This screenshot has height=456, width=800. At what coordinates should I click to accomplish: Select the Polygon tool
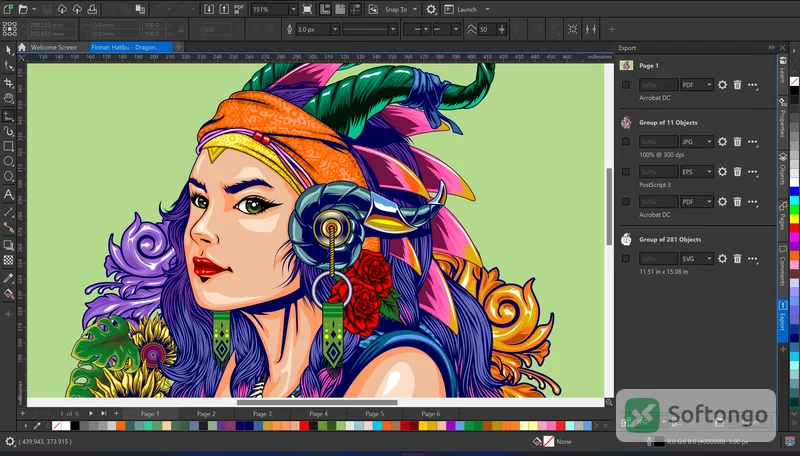click(9, 176)
